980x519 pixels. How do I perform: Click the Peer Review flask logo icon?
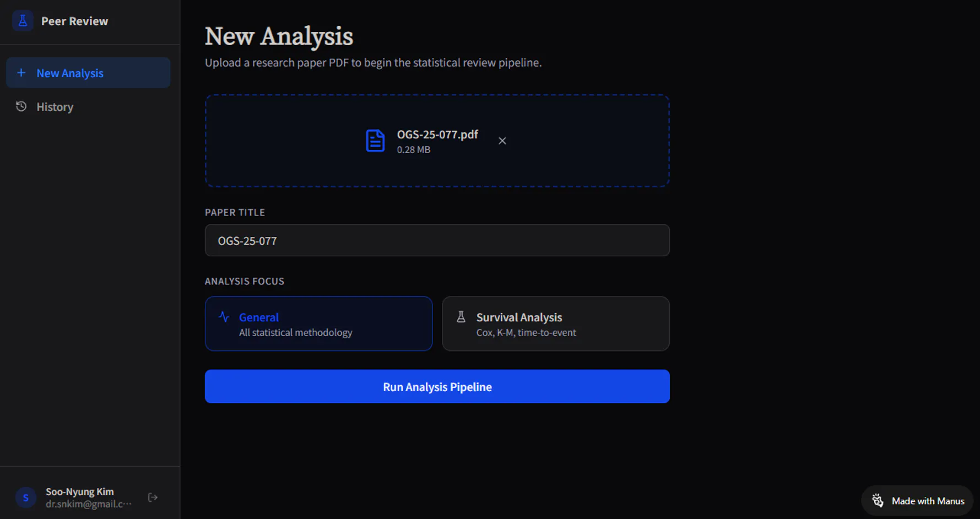point(23,21)
